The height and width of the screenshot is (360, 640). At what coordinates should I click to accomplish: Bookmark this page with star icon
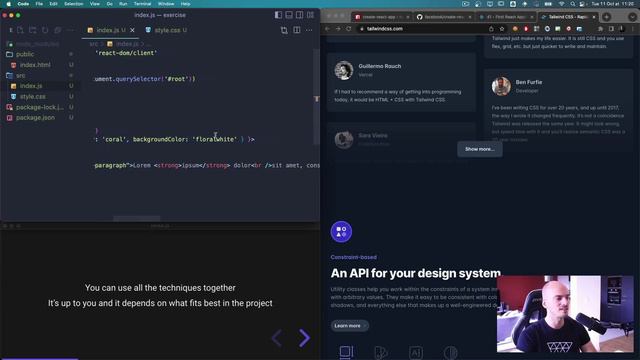502,29
